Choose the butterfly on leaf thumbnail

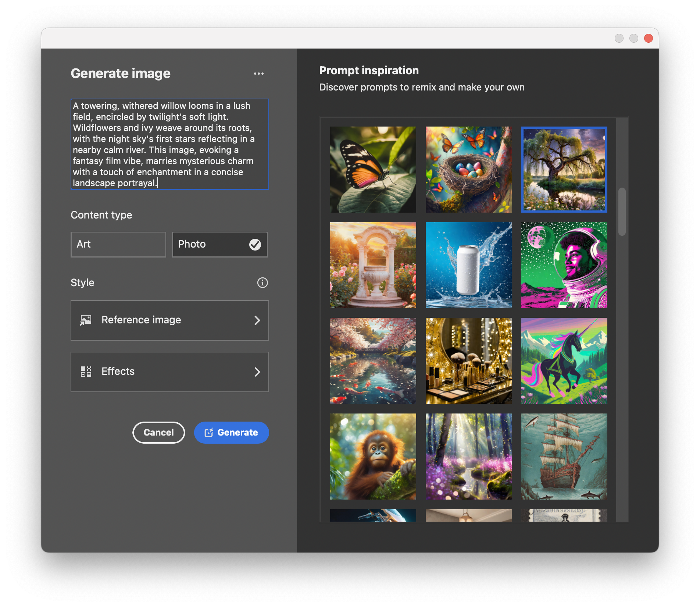(x=373, y=170)
